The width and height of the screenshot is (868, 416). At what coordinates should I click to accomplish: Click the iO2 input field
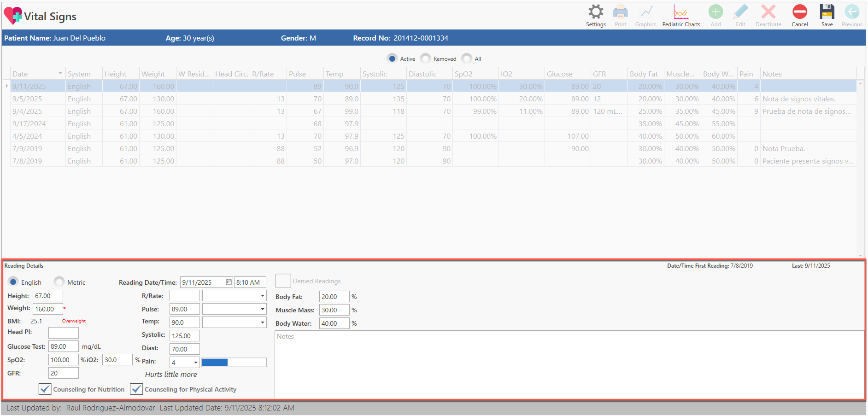pyautogui.click(x=117, y=360)
